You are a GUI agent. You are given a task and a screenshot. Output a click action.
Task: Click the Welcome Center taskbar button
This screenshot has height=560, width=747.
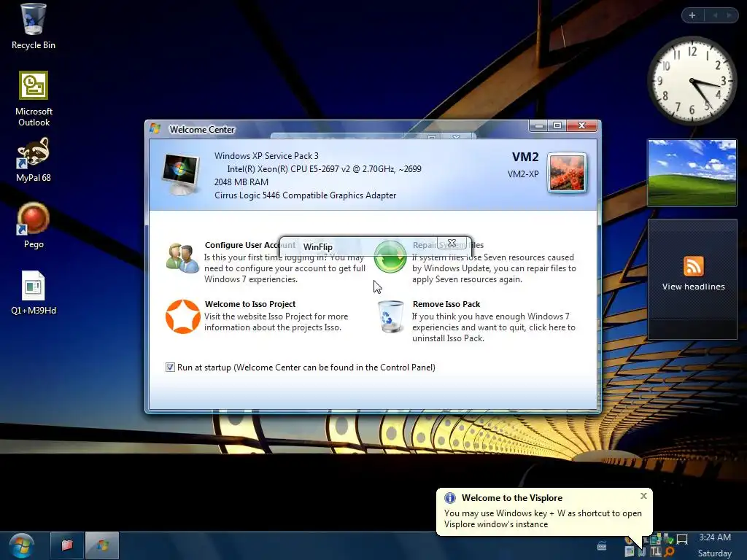click(102, 545)
